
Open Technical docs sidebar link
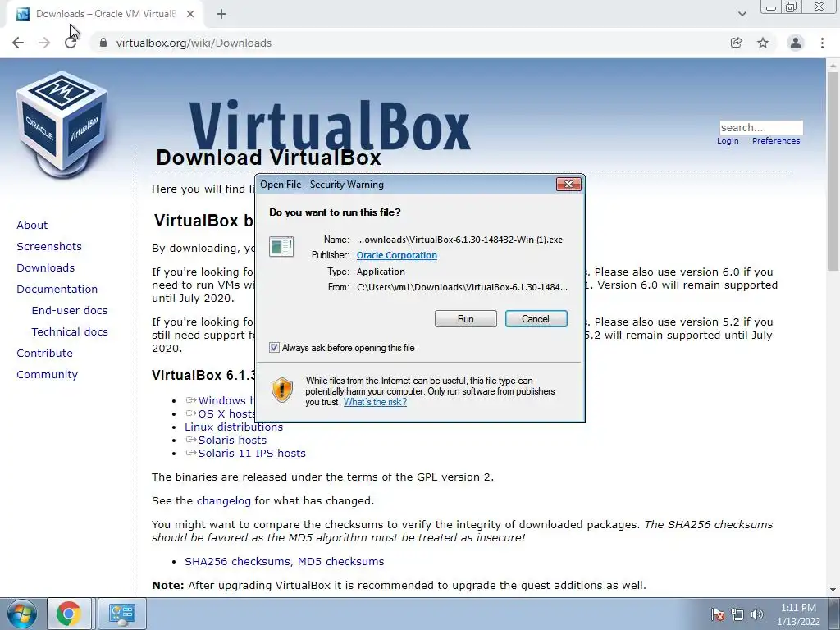coord(70,332)
